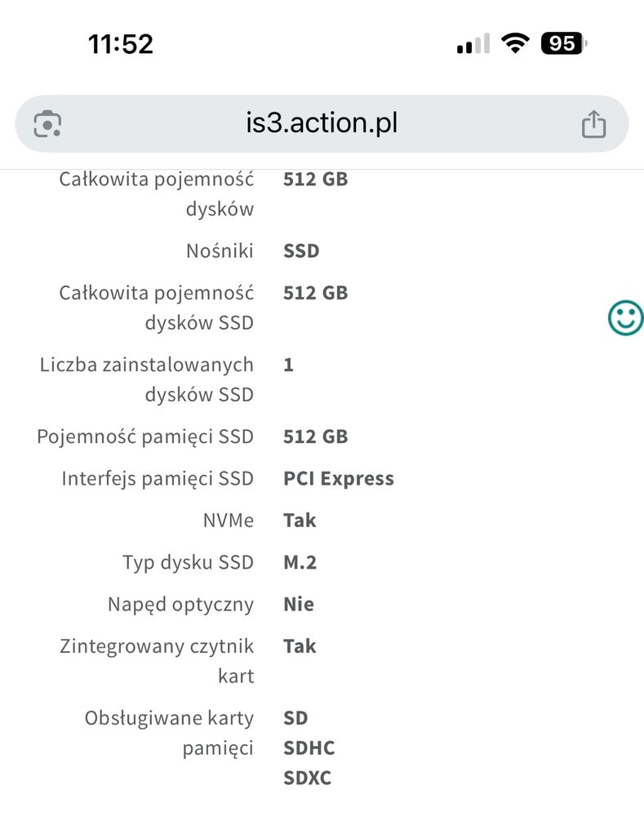Click the Interfejs pamięci SSD label
The image size is (644, 816).
158,479
